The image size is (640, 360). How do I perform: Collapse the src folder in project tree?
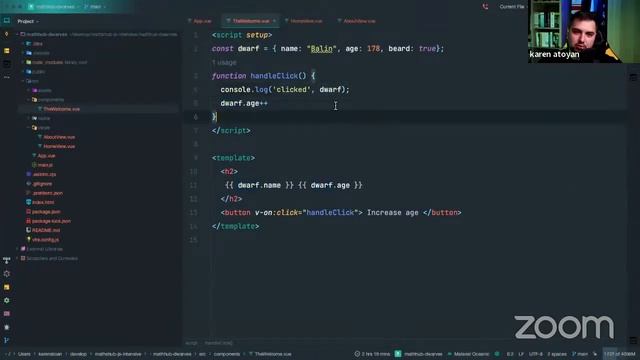pos(23,81)
